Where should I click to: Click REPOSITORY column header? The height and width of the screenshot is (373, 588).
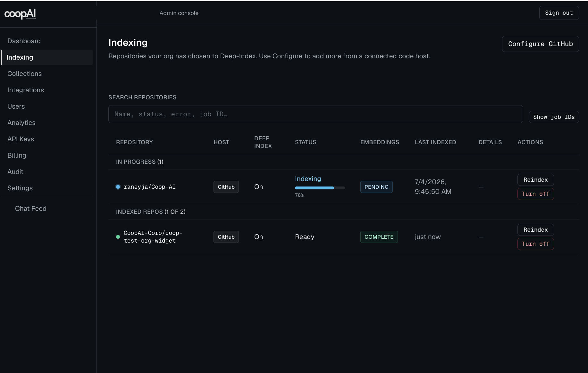pyautogui.click(x=134, y=142)
